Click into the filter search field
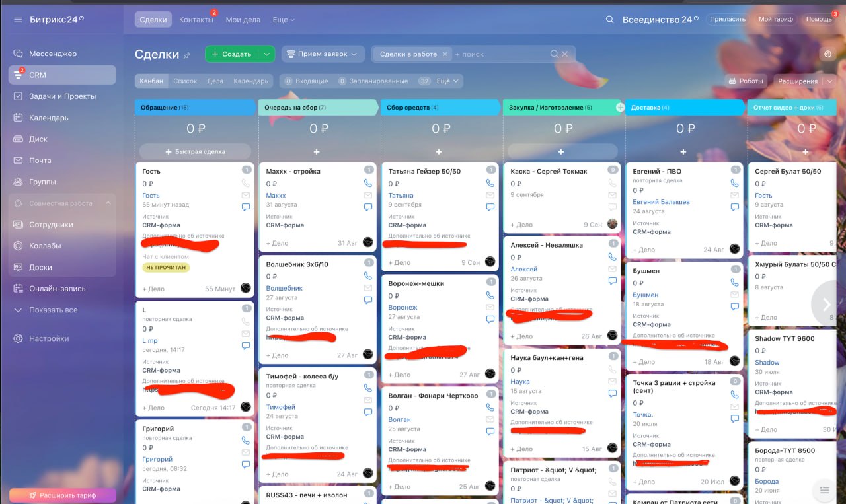The width and height of the screenshot is (846, 504). click(x=499, y=54)
